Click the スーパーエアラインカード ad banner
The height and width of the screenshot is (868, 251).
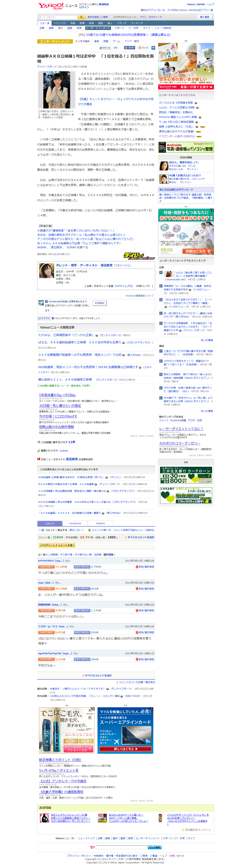pos(125,730)
